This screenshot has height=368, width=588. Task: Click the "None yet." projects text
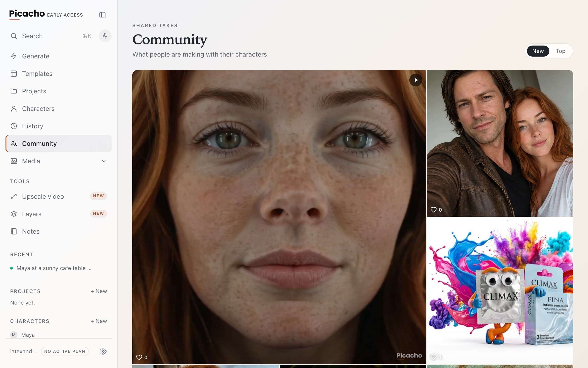coord(23,302)
